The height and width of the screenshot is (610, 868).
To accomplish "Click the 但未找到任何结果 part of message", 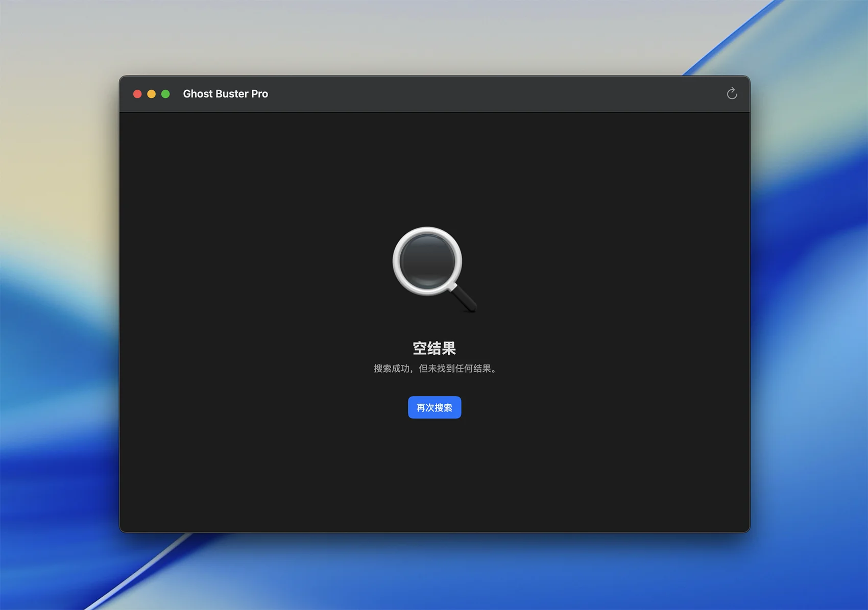I will 454,369.
